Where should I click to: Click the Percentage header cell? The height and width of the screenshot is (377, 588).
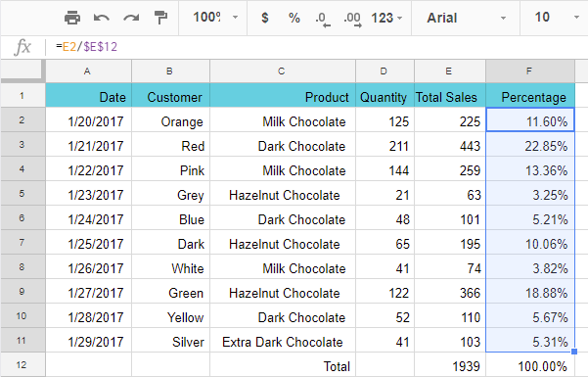tap(530, 96)
